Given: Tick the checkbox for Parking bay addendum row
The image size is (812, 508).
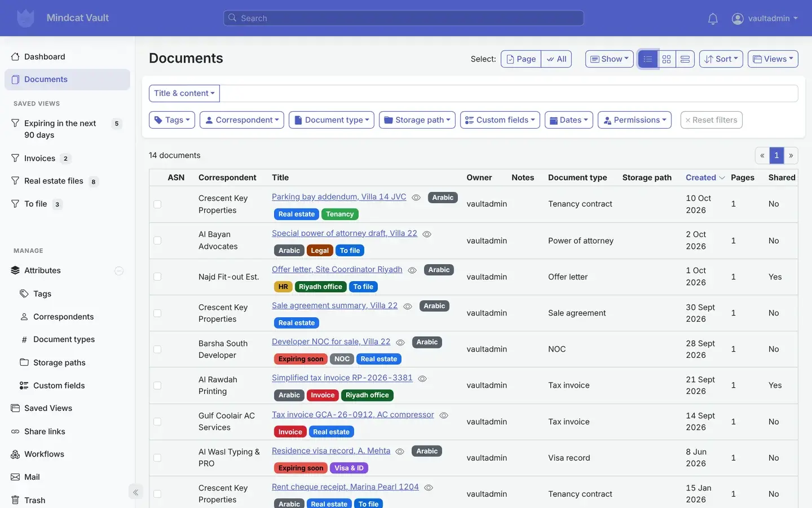Looking at the screenshot, I should coord(157,204).
